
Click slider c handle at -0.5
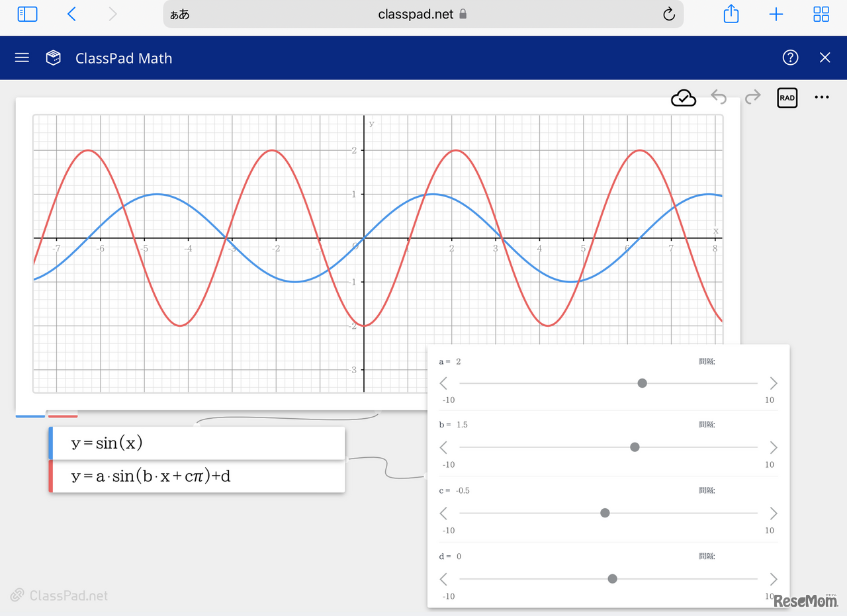coord(605,513)
